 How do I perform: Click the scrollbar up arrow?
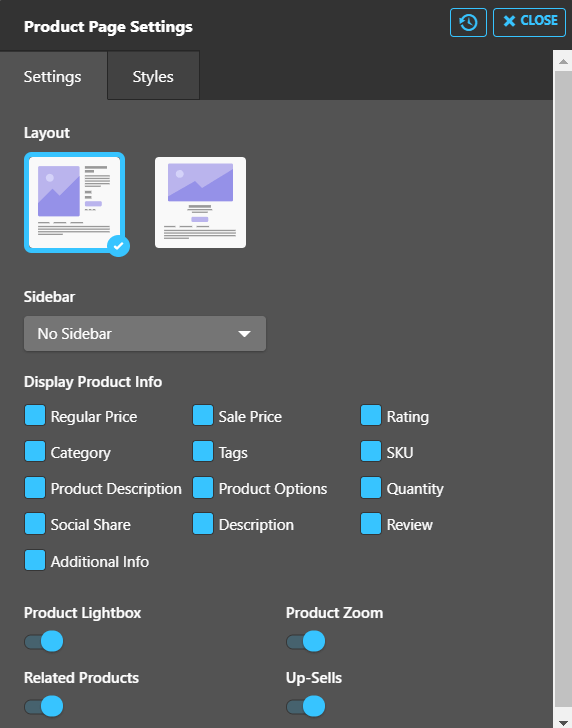pos(563,61)
